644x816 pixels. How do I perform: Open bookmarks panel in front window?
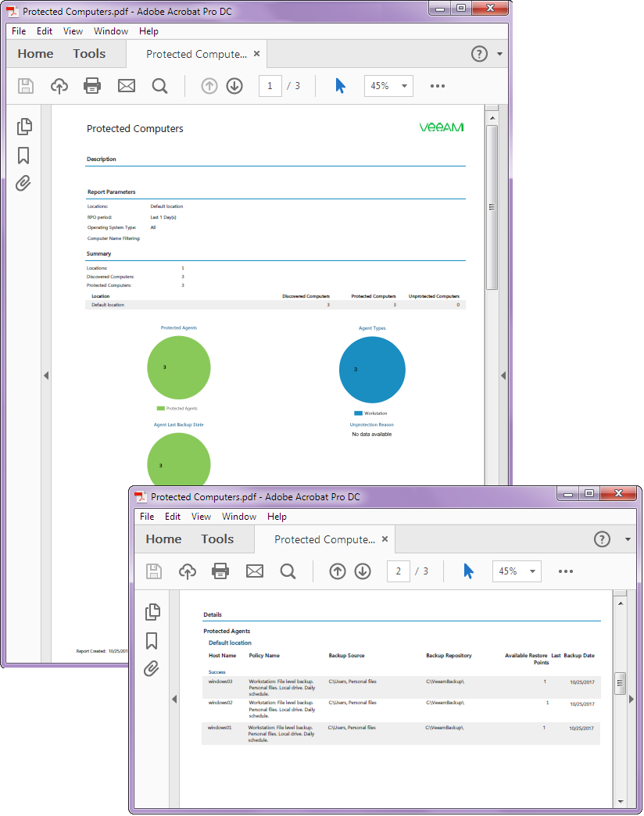[x=152, y=641]
